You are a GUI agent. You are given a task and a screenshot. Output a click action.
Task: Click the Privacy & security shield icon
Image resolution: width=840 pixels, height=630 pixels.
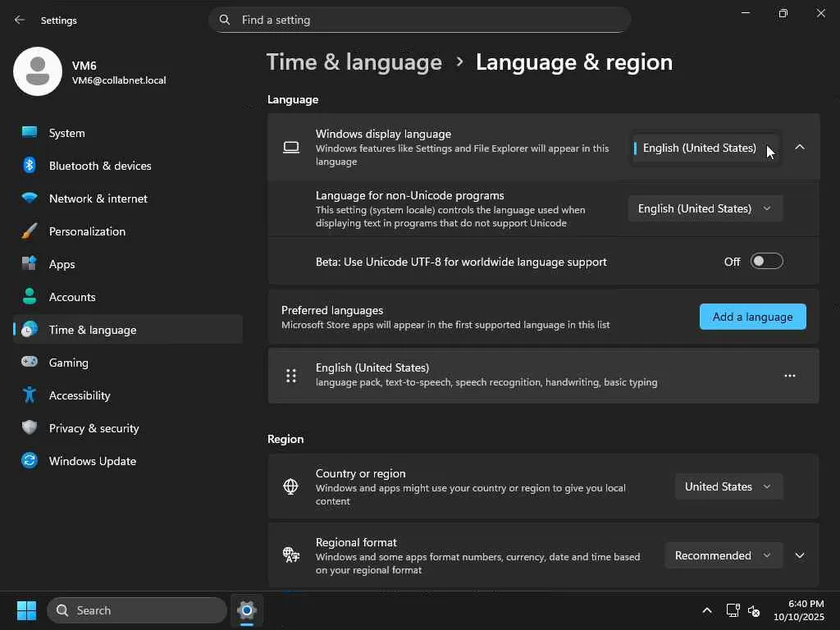30,428
